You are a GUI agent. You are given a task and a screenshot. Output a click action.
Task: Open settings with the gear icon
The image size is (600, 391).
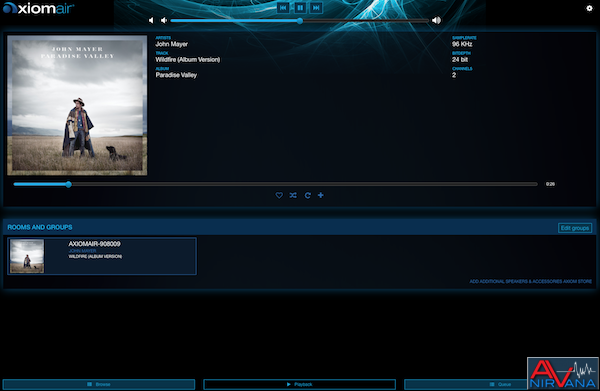click(589, 8)
